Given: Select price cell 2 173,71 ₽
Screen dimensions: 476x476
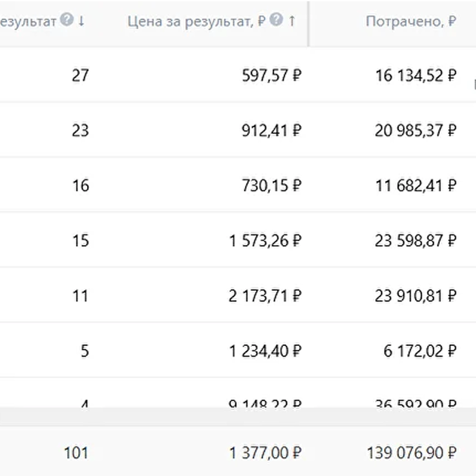Looking at the screenshot, I should click(x=265, y=296).
